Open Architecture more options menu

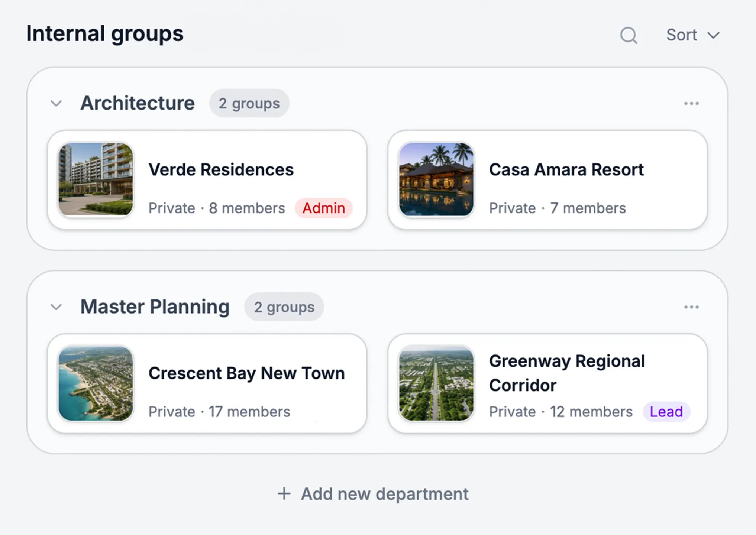coord(691,103)
